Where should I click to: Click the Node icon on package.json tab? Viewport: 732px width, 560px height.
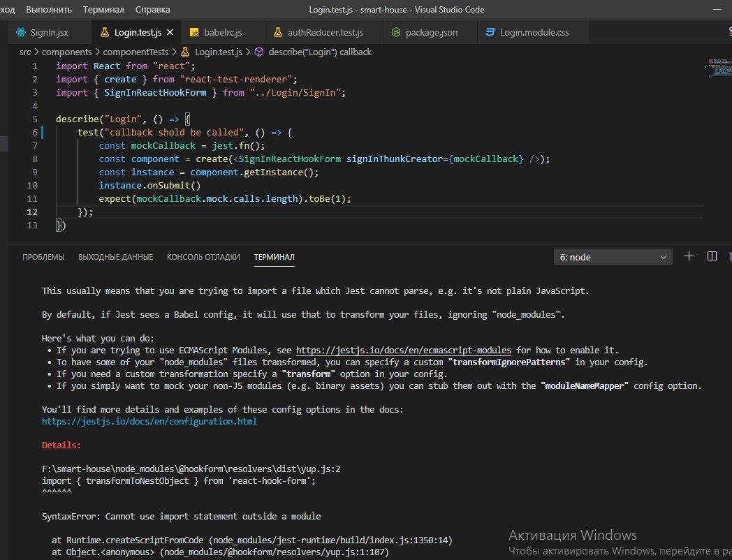tap(396, 33)
